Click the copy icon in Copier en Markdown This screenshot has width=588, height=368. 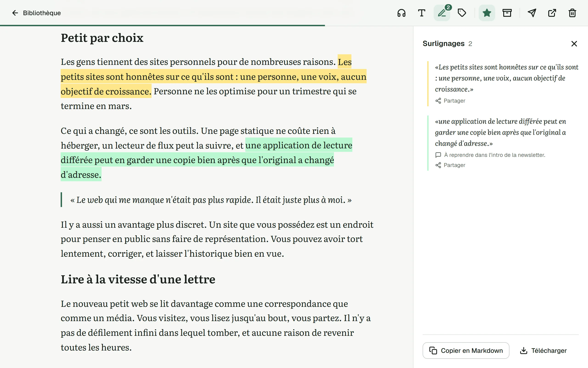point(433,351)
